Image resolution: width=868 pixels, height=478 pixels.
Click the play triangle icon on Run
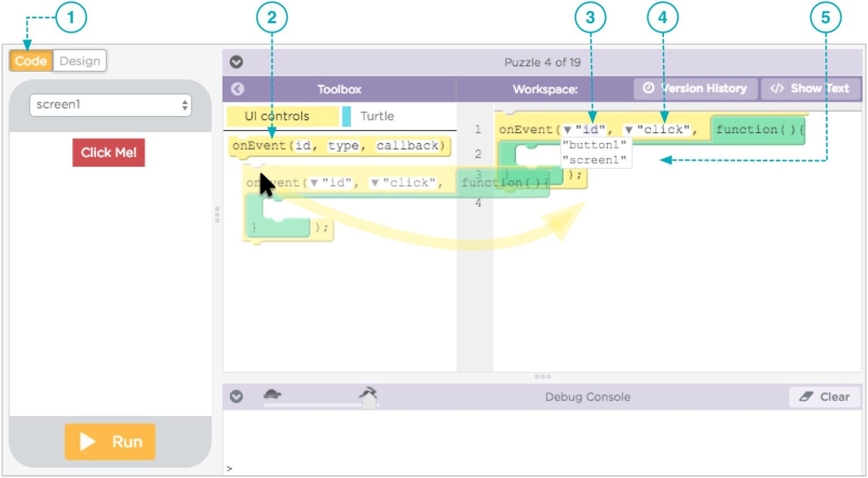(x=88, y=441)
